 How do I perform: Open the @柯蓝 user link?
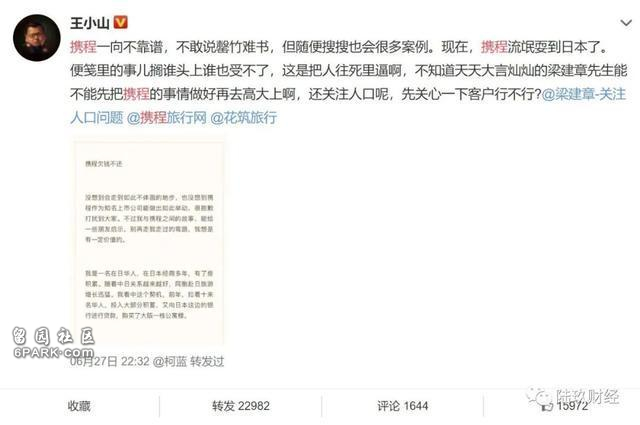170,361
